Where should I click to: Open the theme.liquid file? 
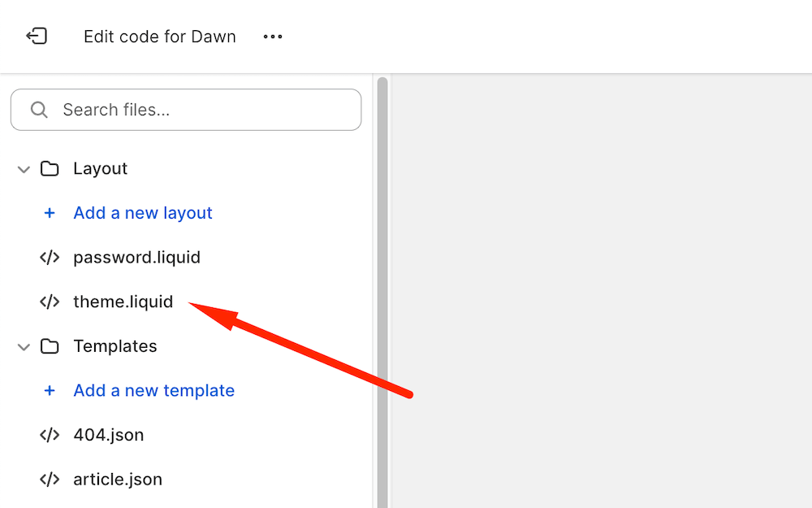pos(123,302)
